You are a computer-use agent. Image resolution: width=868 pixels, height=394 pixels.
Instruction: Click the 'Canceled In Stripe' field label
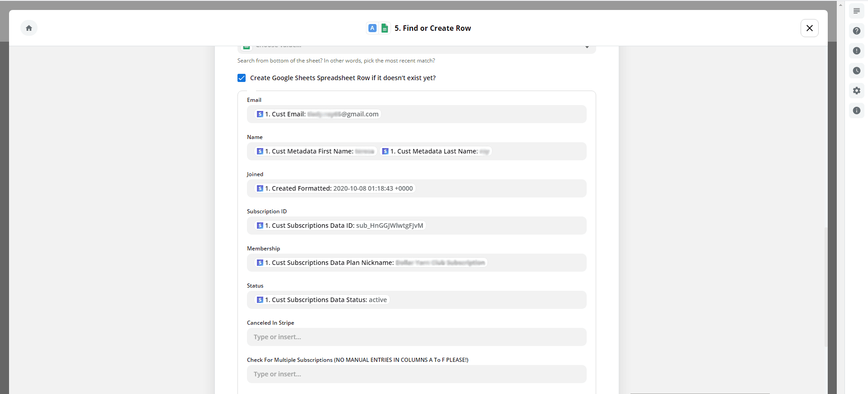pos(270,323)
